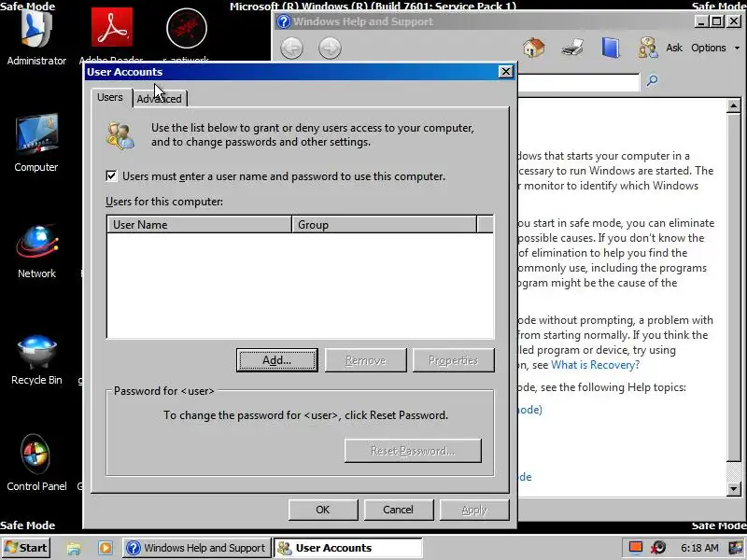Click the Reset Password... button
The width and height of the screenshot is (747, 560).
coord(413,451)
